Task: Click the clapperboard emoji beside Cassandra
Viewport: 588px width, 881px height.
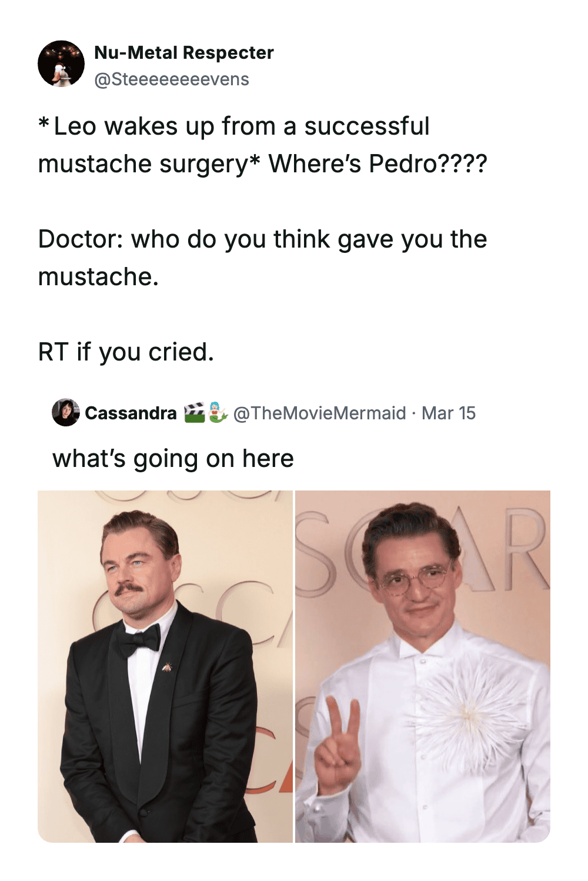Action: tap(194, 413)
